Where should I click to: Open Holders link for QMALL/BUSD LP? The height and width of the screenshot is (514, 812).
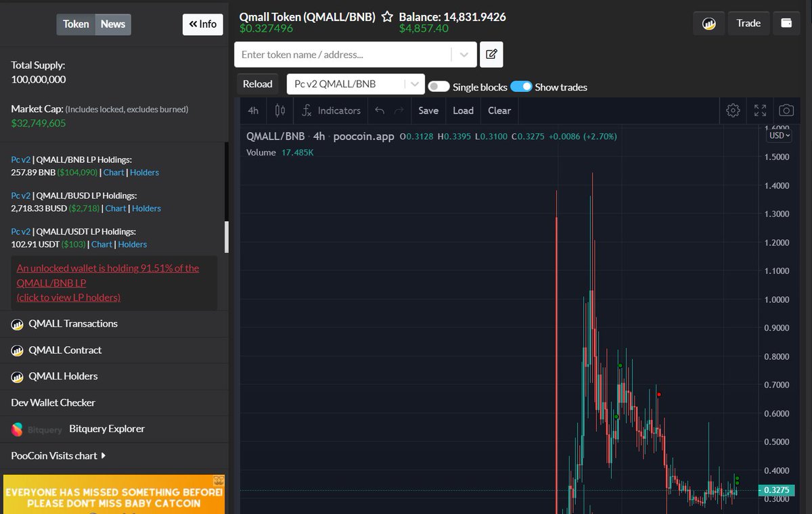click(x=146, y=208)
